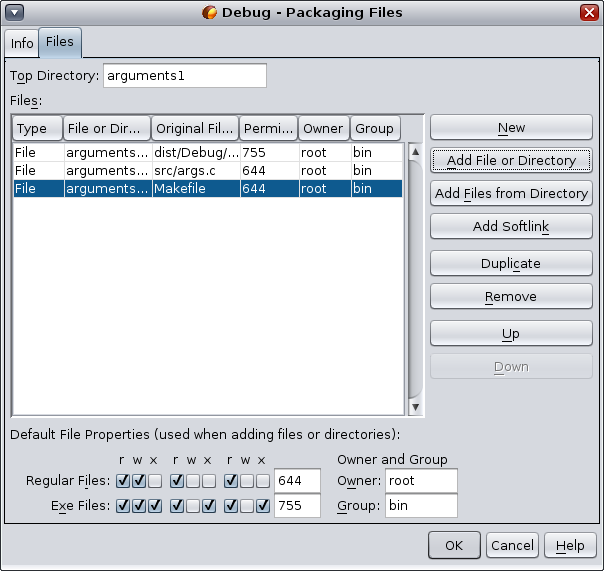Image resolution: width=604 pixels, height=571 pixels.
Task: Toggle Regular Files group read checkbox
Action: 177,481
